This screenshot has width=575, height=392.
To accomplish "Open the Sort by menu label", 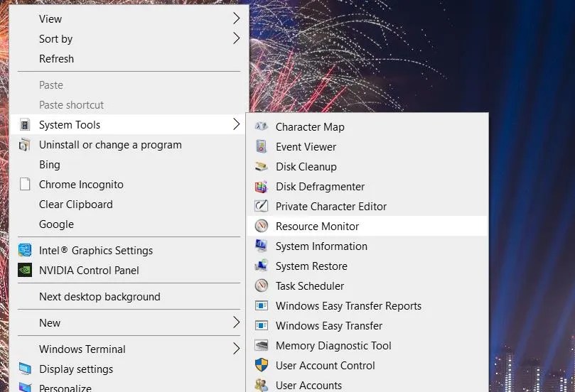I will (x=55, y=39).
